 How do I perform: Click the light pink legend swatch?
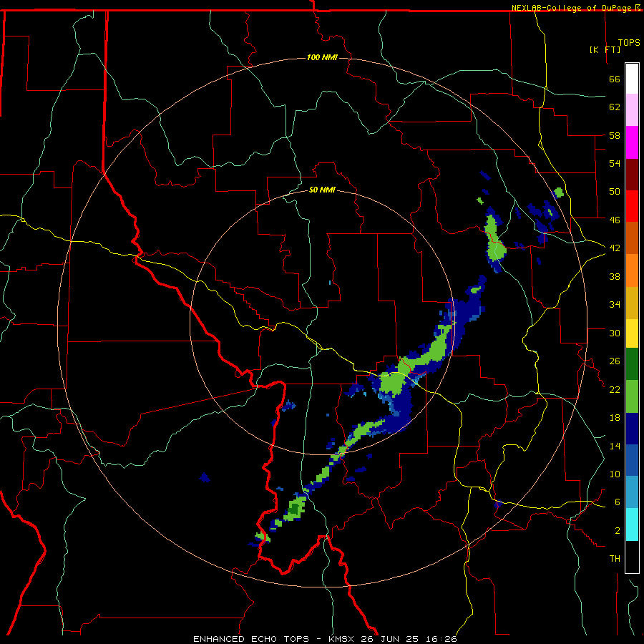632,109
